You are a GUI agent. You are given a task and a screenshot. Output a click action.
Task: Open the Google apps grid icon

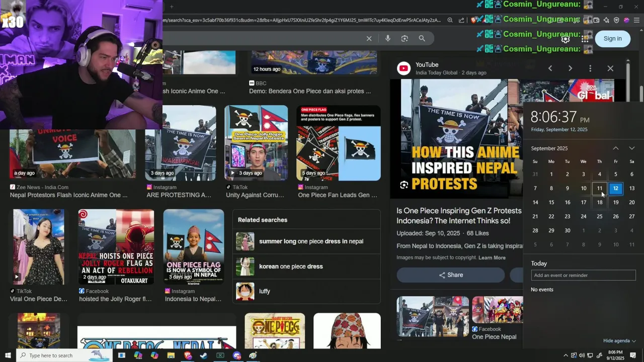(x=585, y=39)
